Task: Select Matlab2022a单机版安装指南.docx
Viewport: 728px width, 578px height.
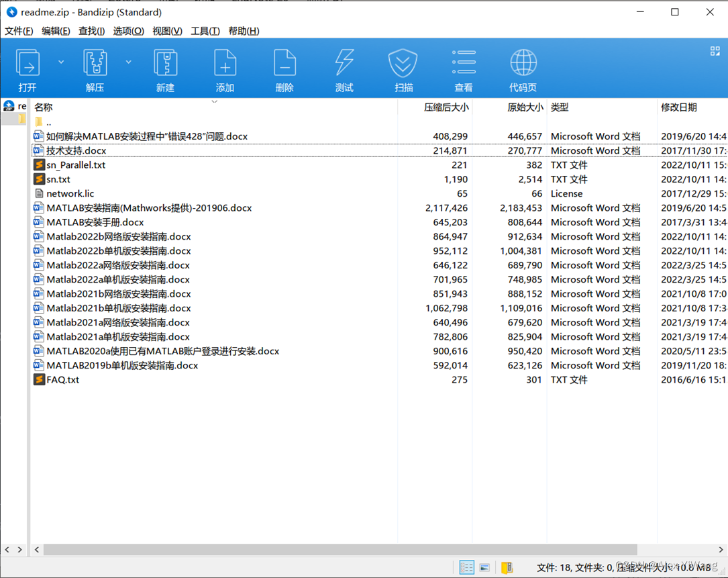Action: [118, 280]
